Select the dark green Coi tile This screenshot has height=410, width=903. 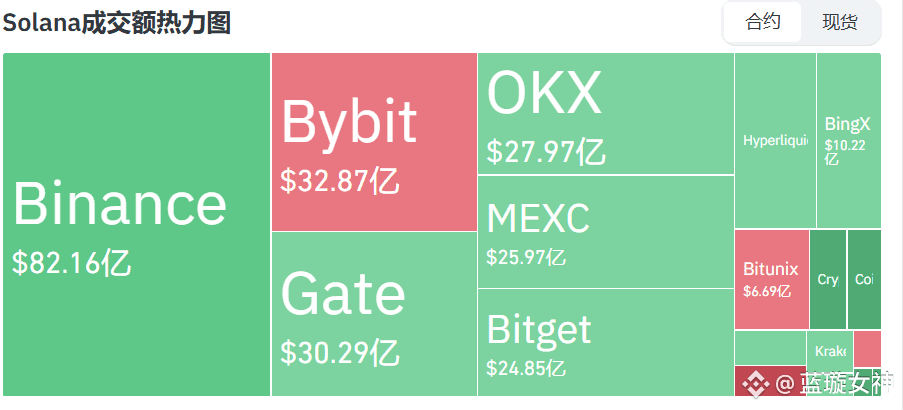pyautogui.click(x=864, y=279)
